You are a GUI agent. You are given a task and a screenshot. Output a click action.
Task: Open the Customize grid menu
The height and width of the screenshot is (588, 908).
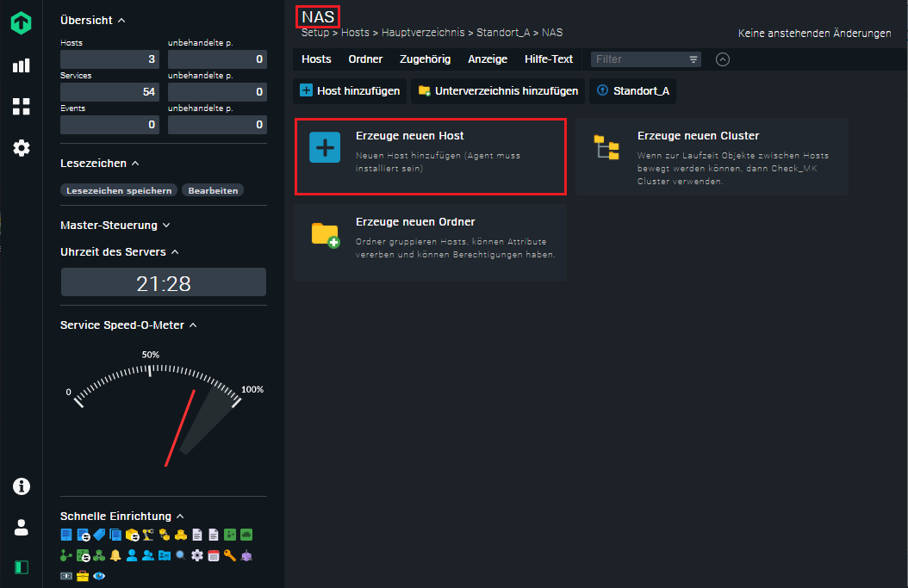(x=21, y=107)
